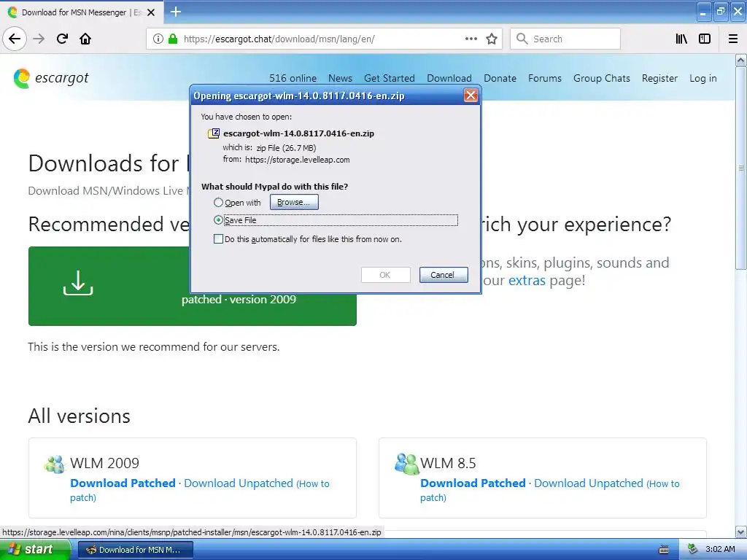Screen dimensions: 747x560
Task: Select the Download for MSN Messenger tab
Action: tap(81, 12)
